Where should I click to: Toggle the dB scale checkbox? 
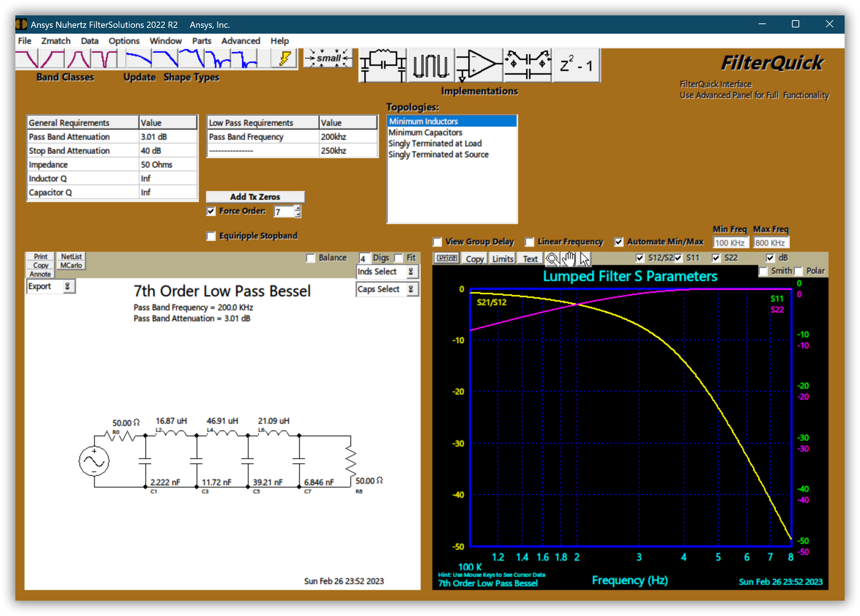coord(770,258)
